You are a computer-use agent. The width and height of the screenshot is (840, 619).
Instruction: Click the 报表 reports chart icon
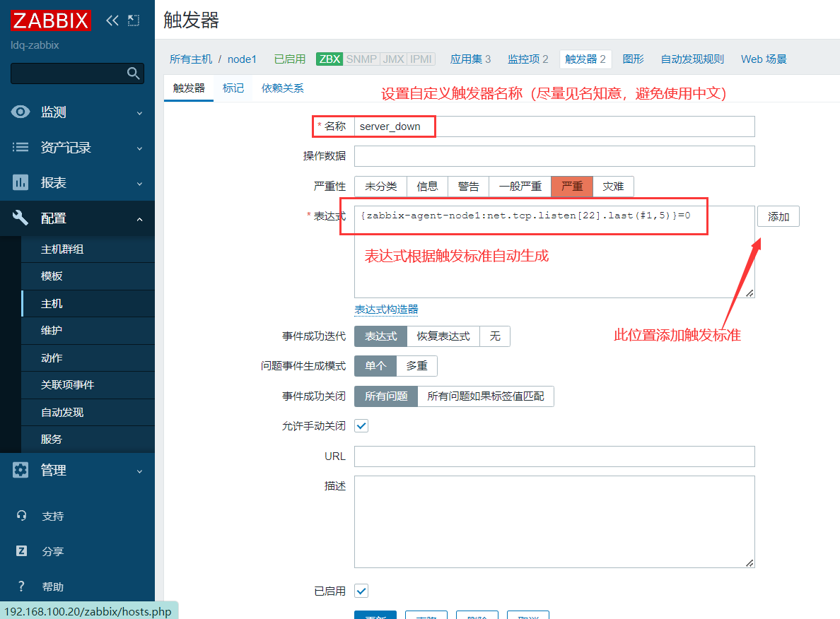pos(21,183)
